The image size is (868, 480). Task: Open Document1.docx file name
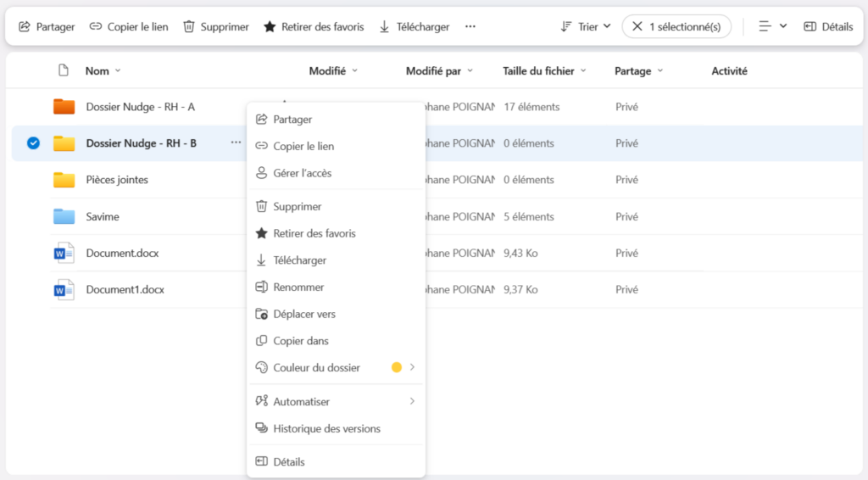tap(125, 289)
